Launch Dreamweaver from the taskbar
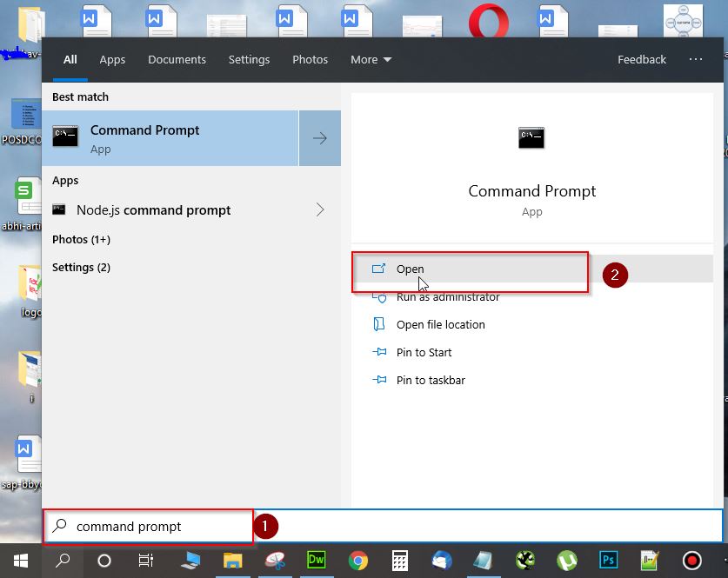728x578 pixels. [x=316, y=560]
